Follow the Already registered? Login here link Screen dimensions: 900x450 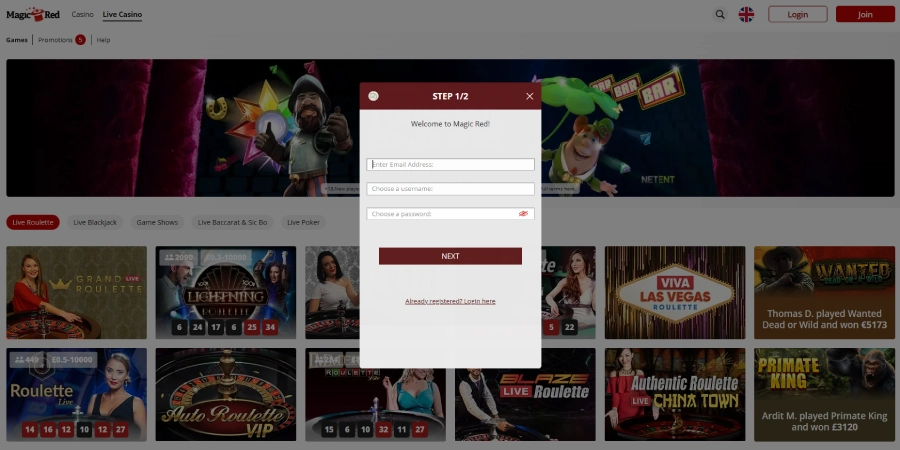click(x=450, y=301)
